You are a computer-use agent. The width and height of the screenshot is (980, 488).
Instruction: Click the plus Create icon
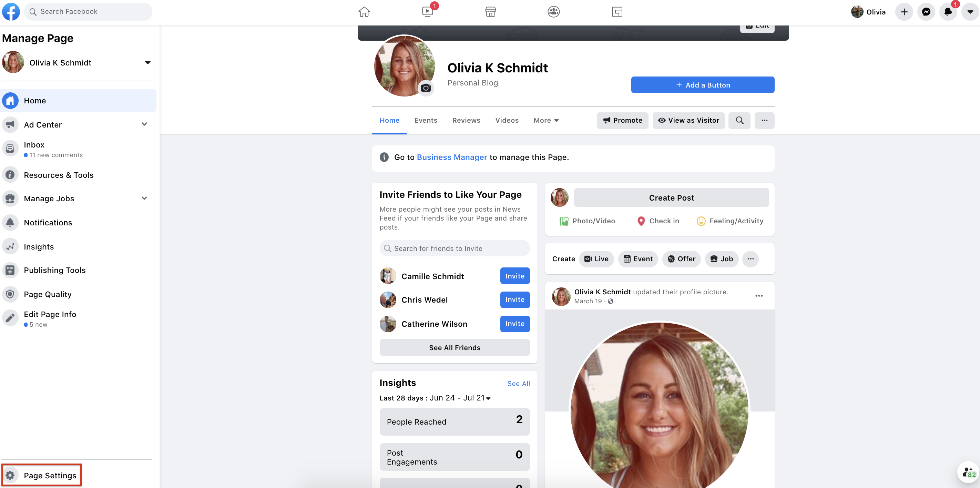904,12
